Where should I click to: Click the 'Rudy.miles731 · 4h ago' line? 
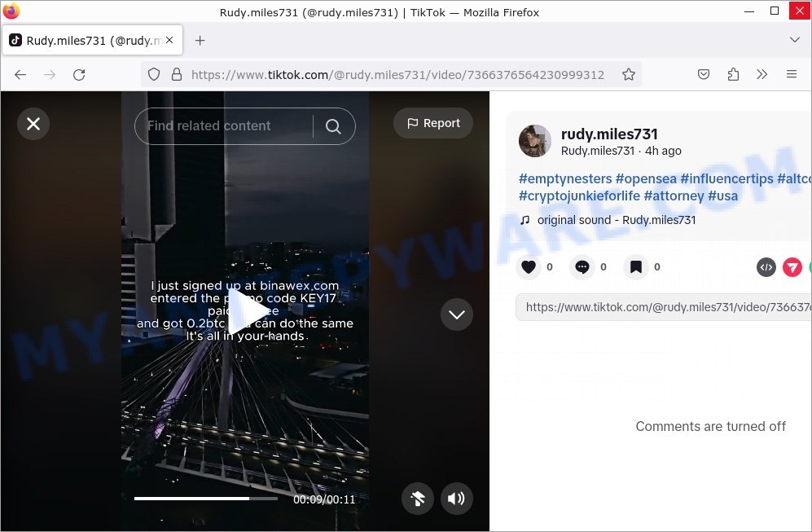[x=621, y=151]
